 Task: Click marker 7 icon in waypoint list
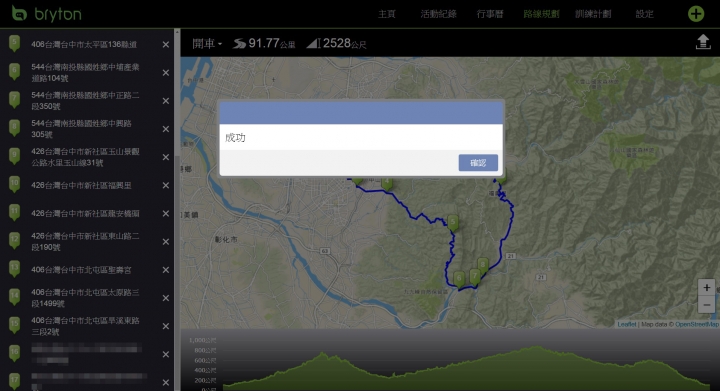15,100
